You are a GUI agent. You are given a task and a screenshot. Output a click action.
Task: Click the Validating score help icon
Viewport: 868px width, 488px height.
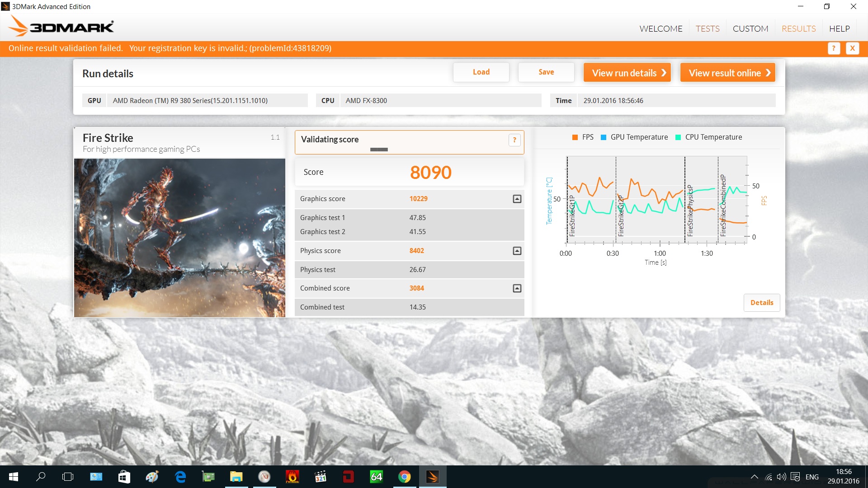[514, 140]
